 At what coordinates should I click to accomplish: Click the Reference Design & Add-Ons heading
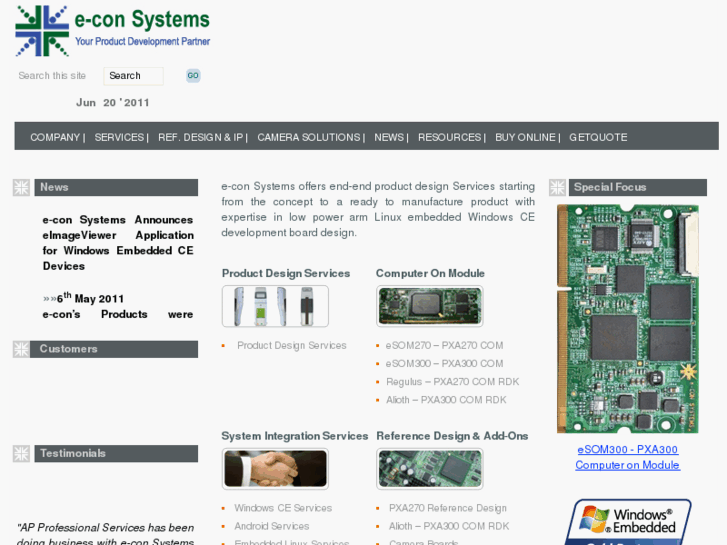click(452, 436)
